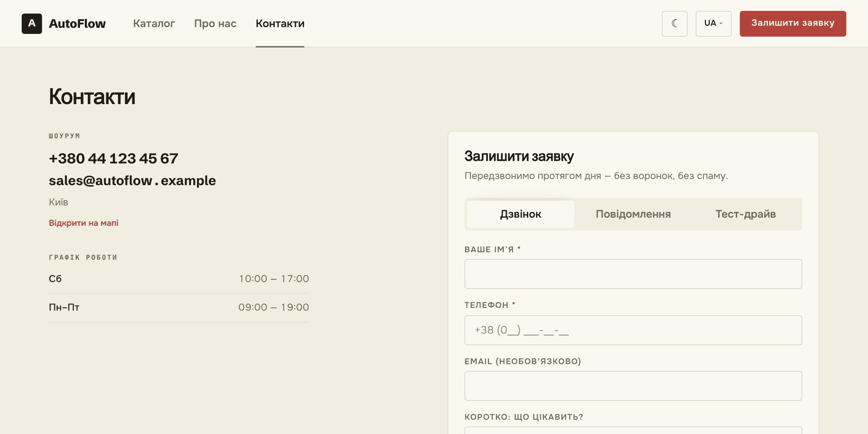The width and height of the screenshot is (868, 434).
Task: Click the Сб hours 10:00 – 17:00
Action: pyautogui.click(x=274, y=279)
